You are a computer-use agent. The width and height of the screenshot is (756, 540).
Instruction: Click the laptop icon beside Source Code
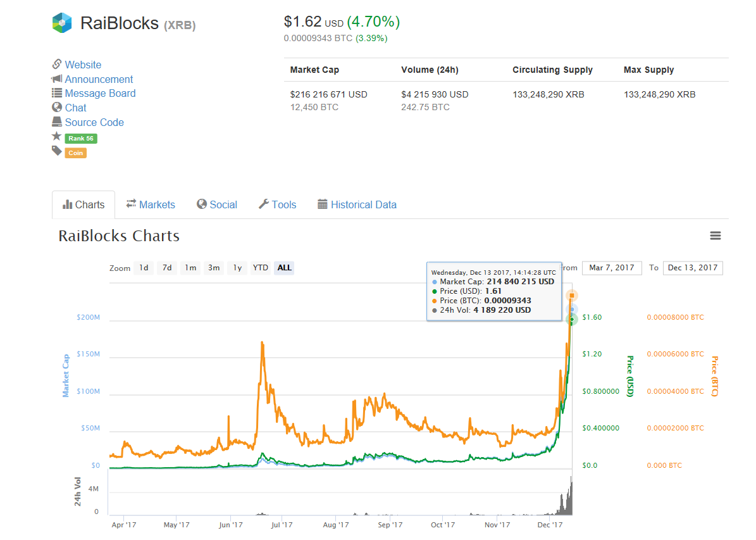(57, 122)
